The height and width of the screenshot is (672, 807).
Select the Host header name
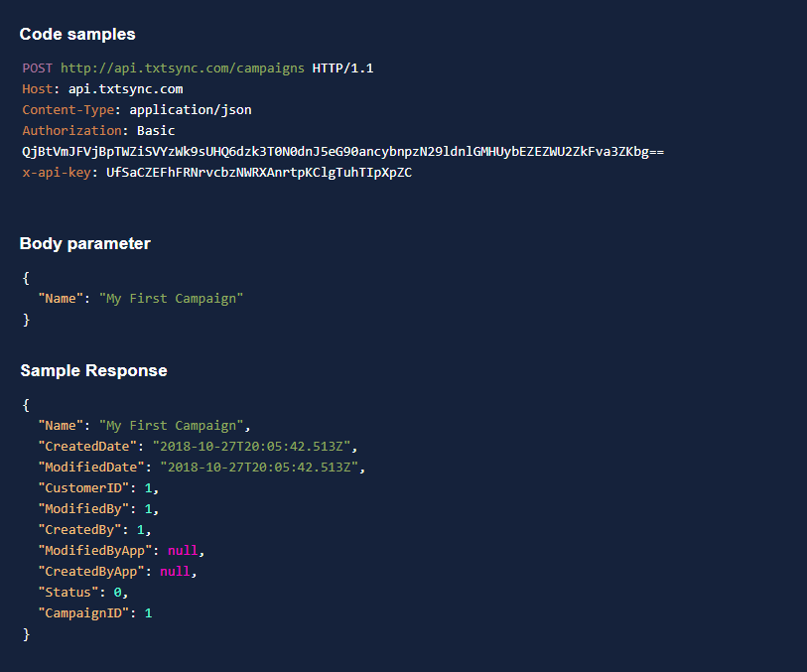(38, 89)
